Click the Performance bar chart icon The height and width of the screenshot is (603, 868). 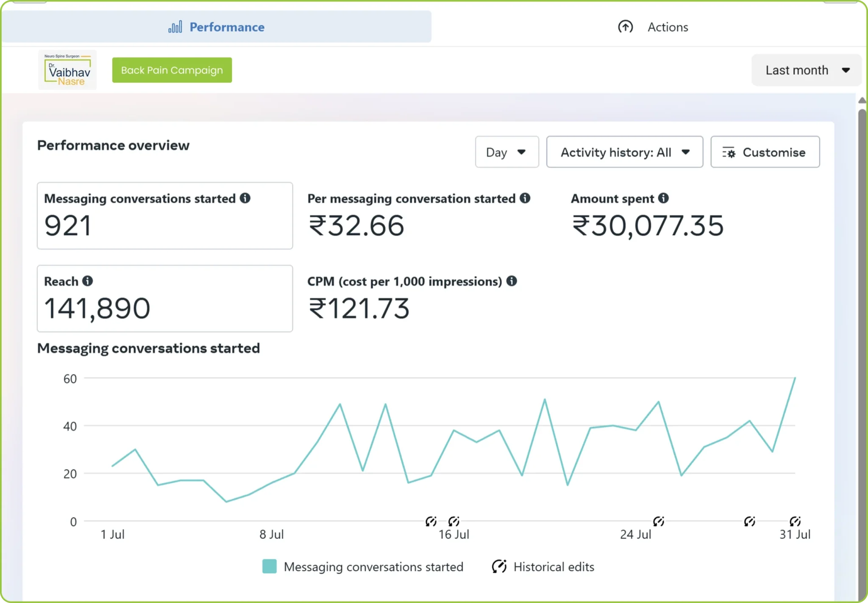(x=175, y=27)
